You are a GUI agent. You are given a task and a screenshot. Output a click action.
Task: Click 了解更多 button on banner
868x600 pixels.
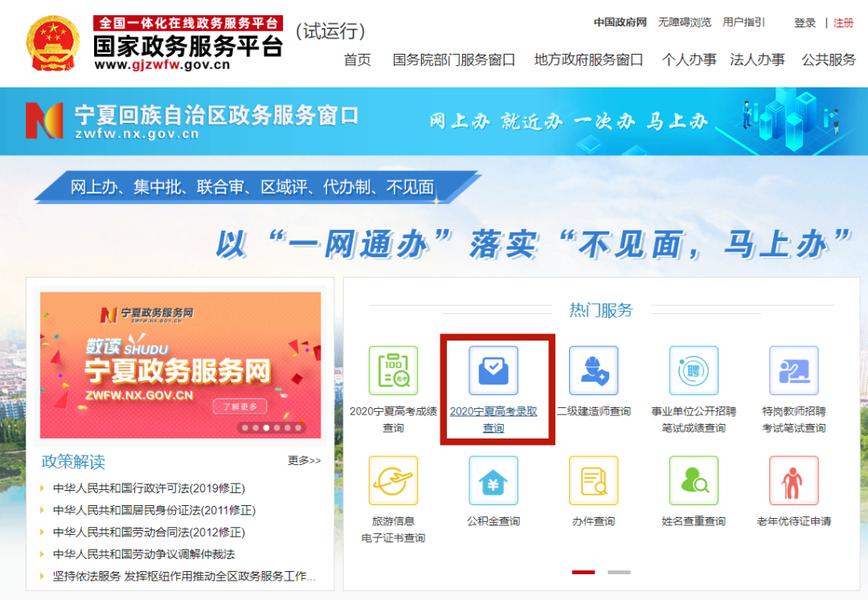point(240,406)
